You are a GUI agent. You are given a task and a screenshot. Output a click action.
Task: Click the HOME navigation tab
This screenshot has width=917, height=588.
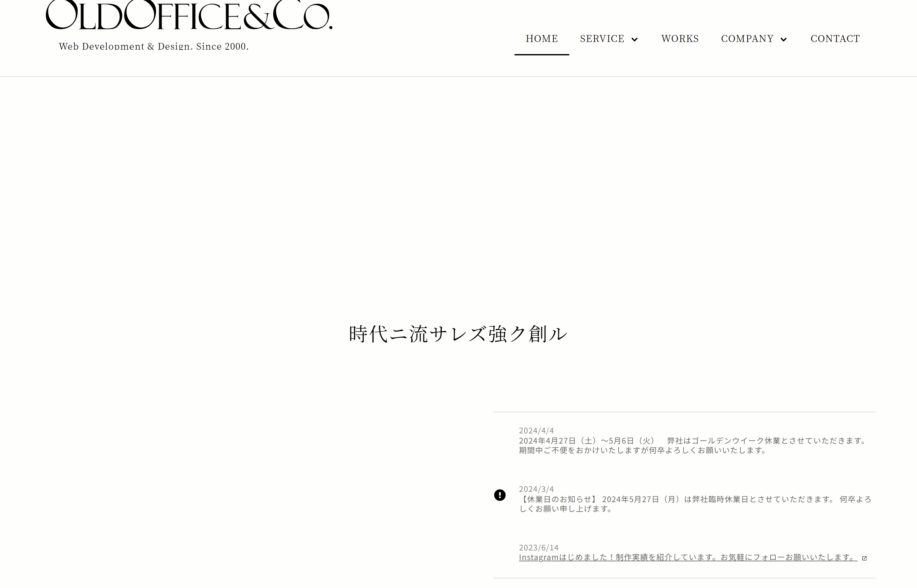pos(542,38)
